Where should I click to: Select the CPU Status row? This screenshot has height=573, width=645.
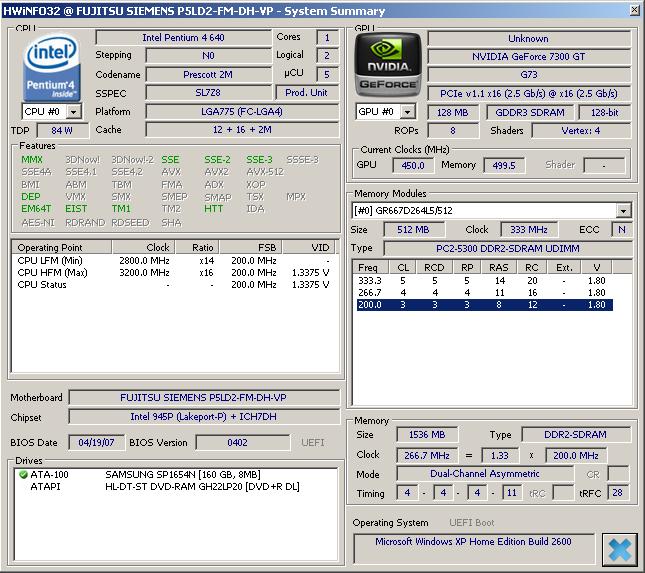point(174,285)
